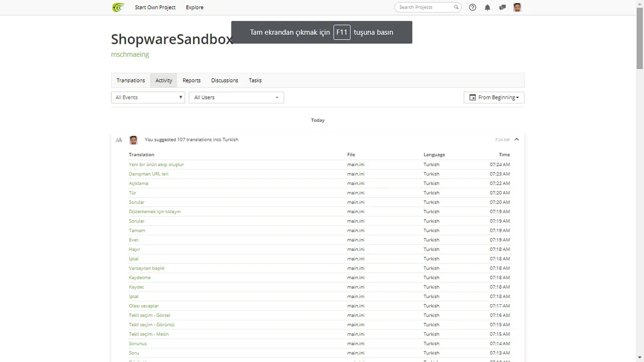Open the 'Sorunuz' translation link
Image resolution: width=644 pixels, height=362 pixels.
pos(138,343)
